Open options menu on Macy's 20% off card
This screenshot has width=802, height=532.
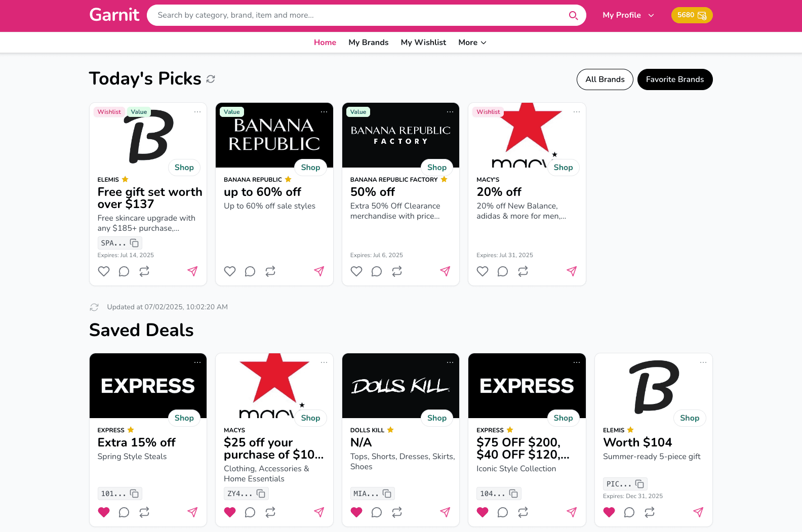tap(577, 112)
